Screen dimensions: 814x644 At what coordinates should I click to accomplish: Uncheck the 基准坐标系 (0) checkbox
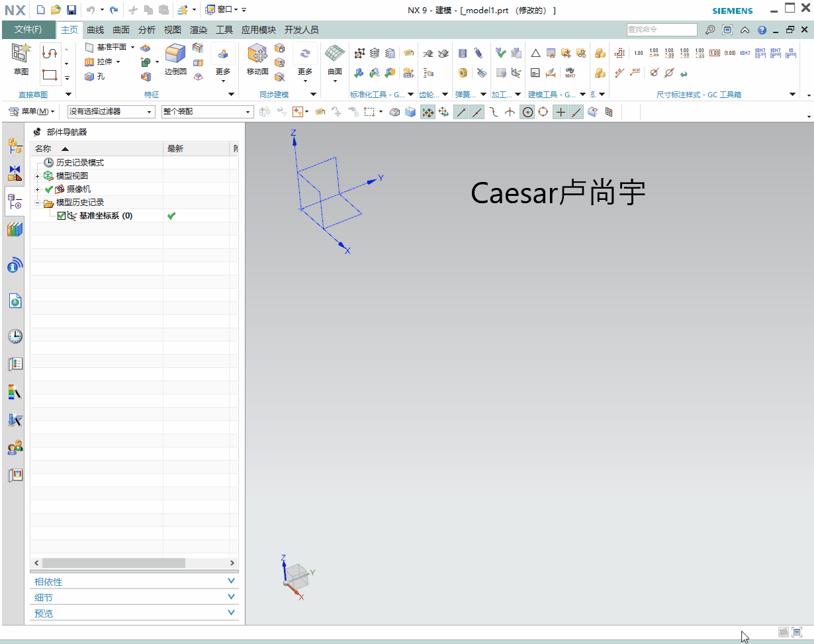tap(62, 216)
